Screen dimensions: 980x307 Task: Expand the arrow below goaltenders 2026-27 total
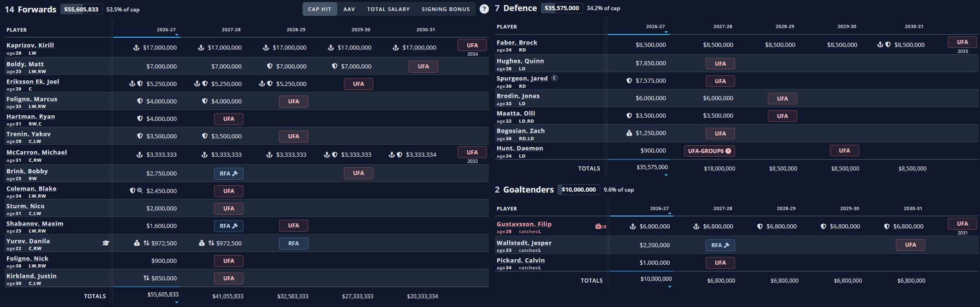pyautogui.click(x=669, y=287)
